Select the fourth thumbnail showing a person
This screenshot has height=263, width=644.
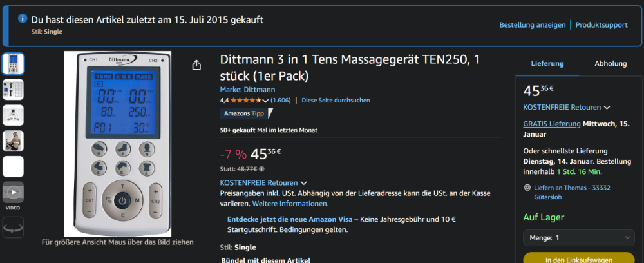14,141
